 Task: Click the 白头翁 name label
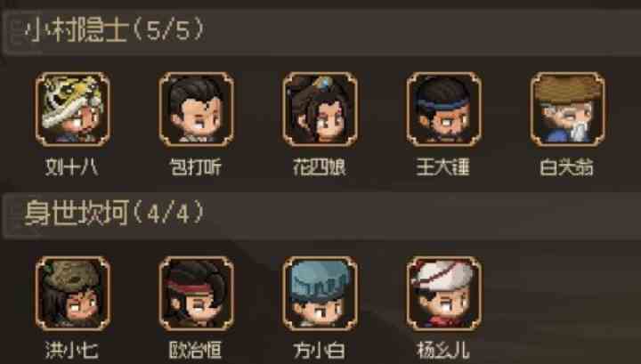pos(567,167)
